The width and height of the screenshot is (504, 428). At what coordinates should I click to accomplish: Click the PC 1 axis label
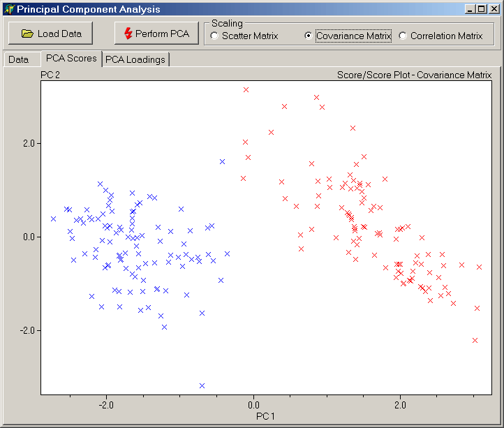tap(266, 416)
